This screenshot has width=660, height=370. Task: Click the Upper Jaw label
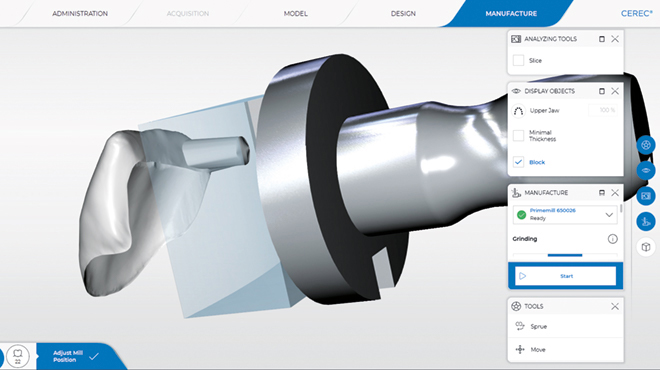pos(544,110)
